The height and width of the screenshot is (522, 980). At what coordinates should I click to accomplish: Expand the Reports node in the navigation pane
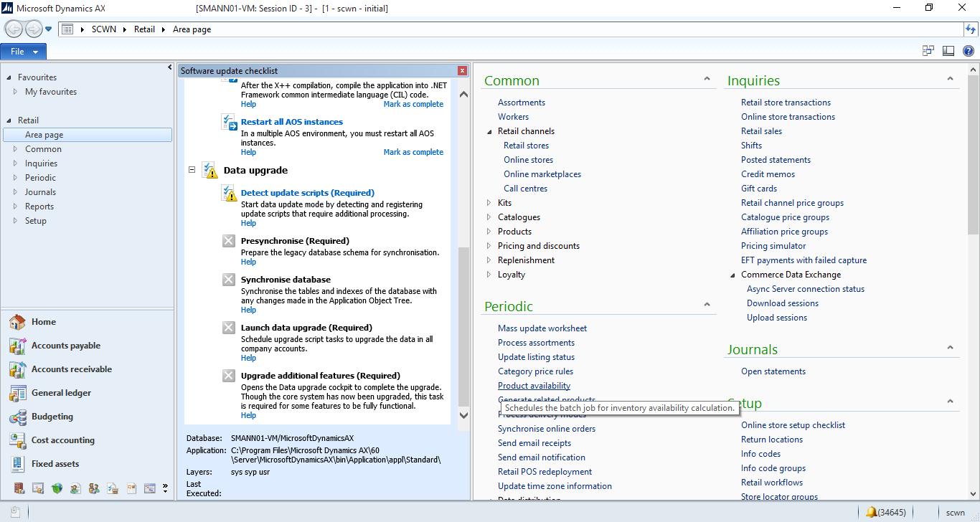[16, 207]
